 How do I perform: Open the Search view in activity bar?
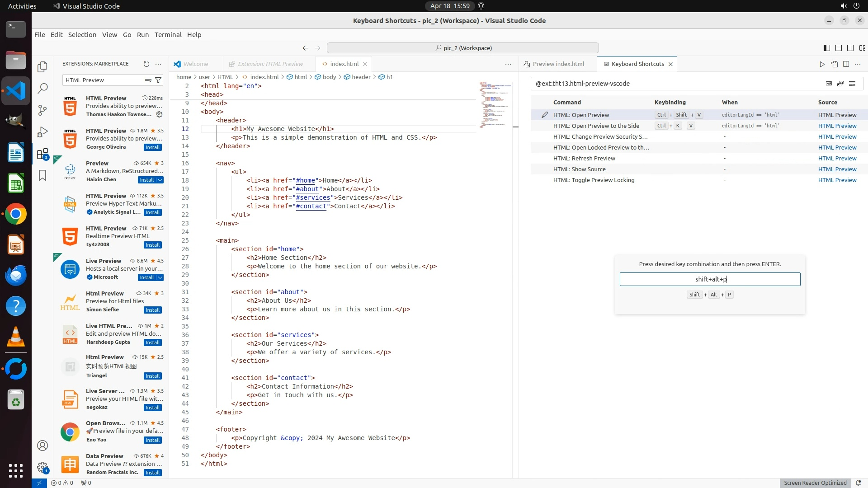[x=42, y=89]
